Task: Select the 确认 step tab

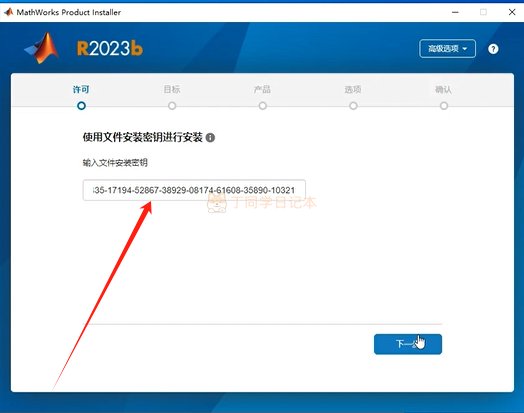Action: [443, 89]
